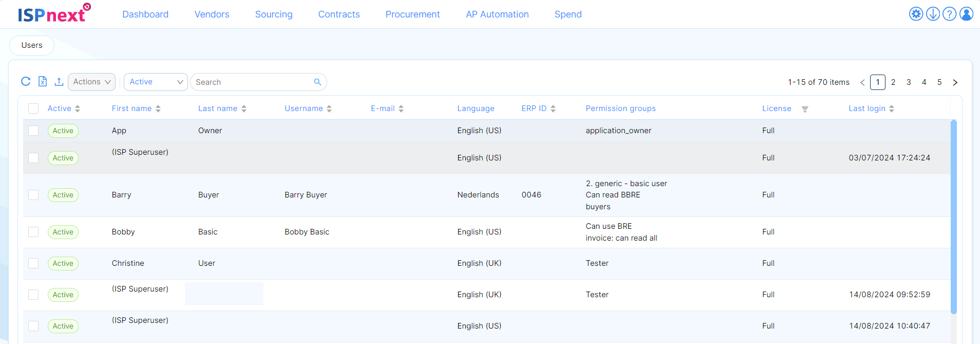
Task: Sort by the Last login column
Action: 871,108
